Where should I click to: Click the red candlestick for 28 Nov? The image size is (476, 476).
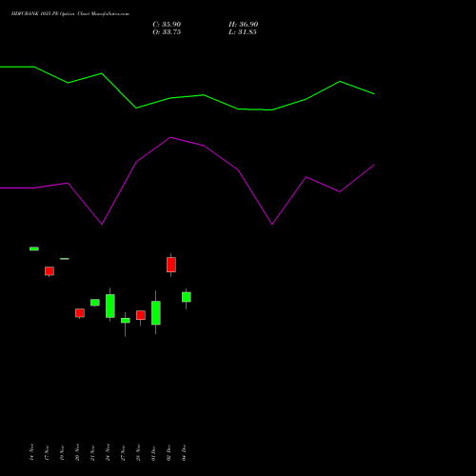pos(141,315)
